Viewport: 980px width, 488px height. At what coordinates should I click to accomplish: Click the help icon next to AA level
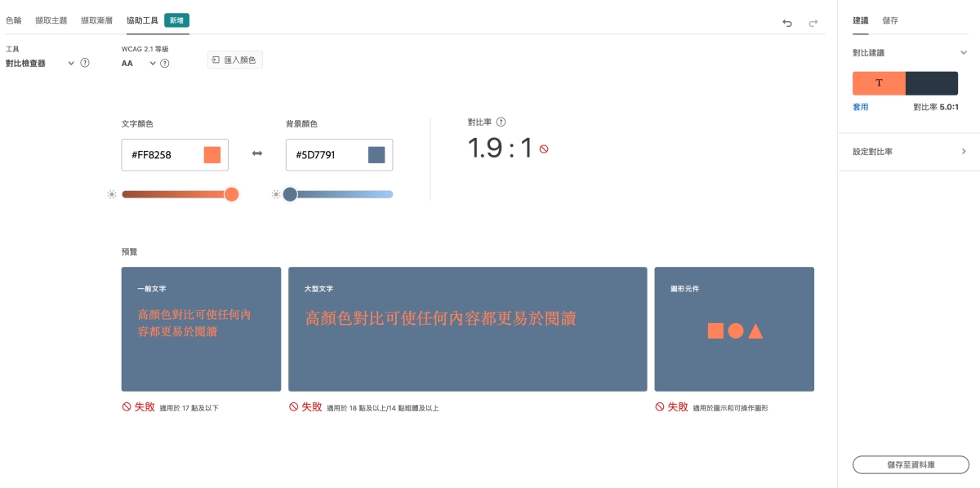tap(165, 63)
